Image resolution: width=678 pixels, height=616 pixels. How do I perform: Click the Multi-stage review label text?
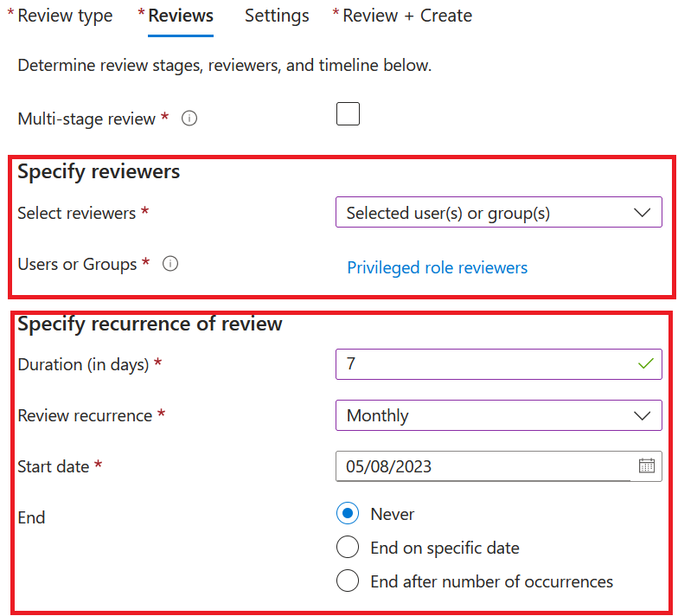86,119
